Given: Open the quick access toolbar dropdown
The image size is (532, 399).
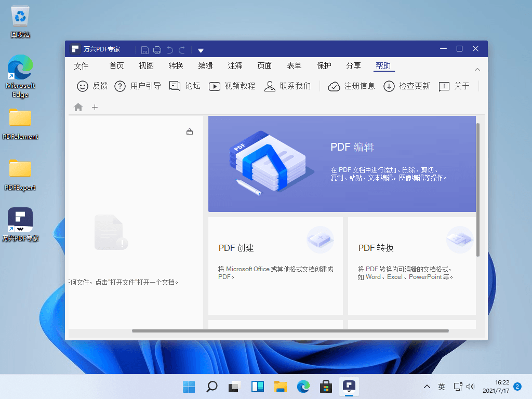Looking at the screenshot, I should 201,50.
